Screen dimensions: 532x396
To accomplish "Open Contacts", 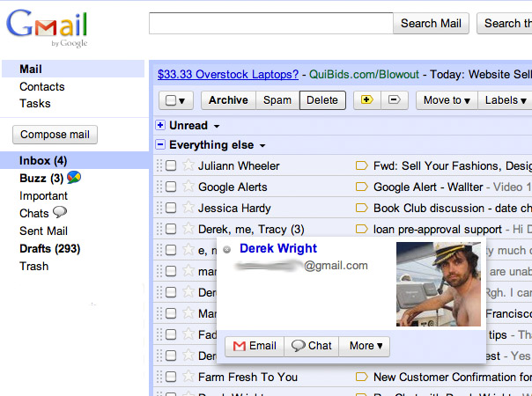I will pos(42,86).
